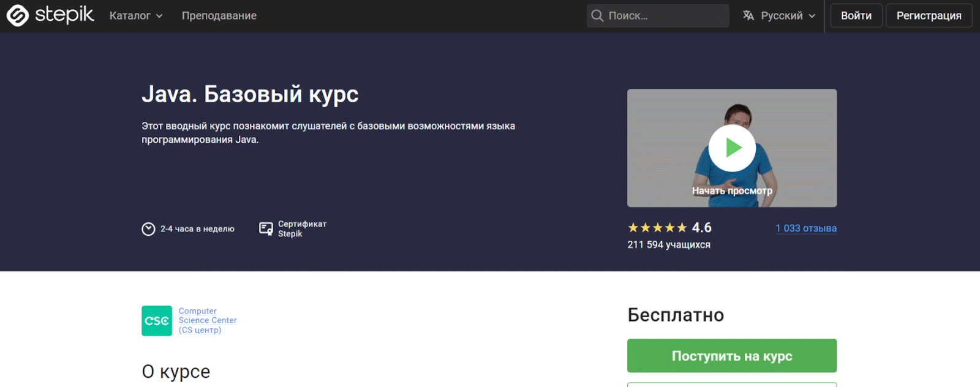The height and width of the screenshot is (387, 980).
Task: Click the green CSC logo
Action: point(157,321)
